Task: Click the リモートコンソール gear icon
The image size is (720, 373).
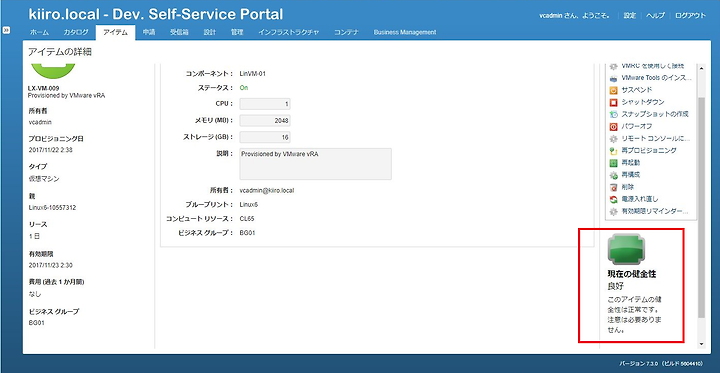Action: (613, 139)
